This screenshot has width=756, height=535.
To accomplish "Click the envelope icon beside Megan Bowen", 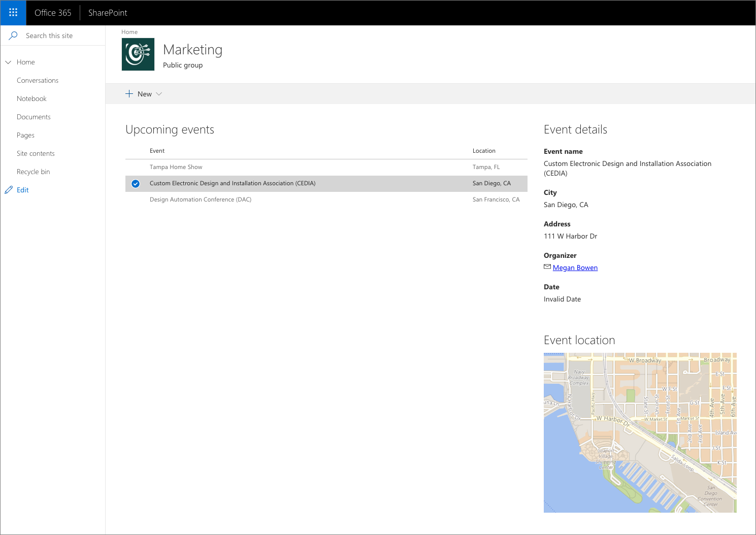I will (547, 266).
